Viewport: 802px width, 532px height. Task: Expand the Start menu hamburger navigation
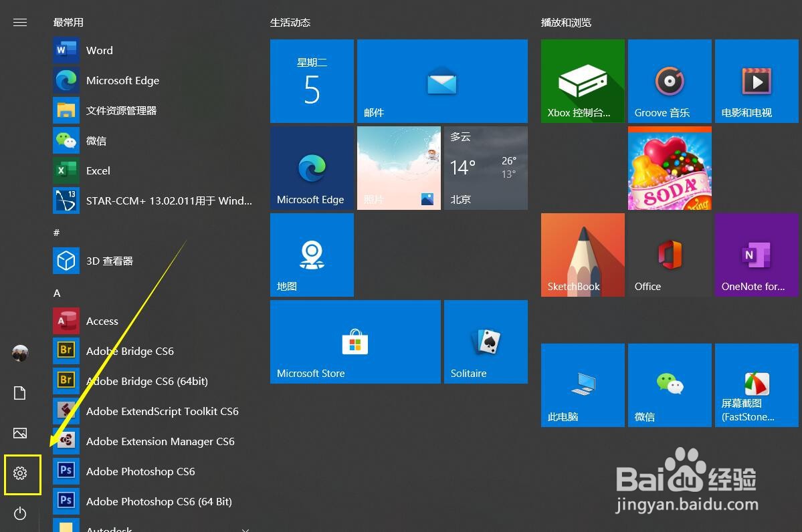pos(19,22)
